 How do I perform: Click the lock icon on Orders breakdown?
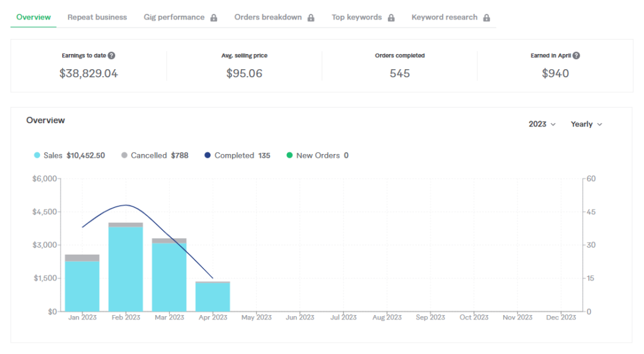[311, 18]
